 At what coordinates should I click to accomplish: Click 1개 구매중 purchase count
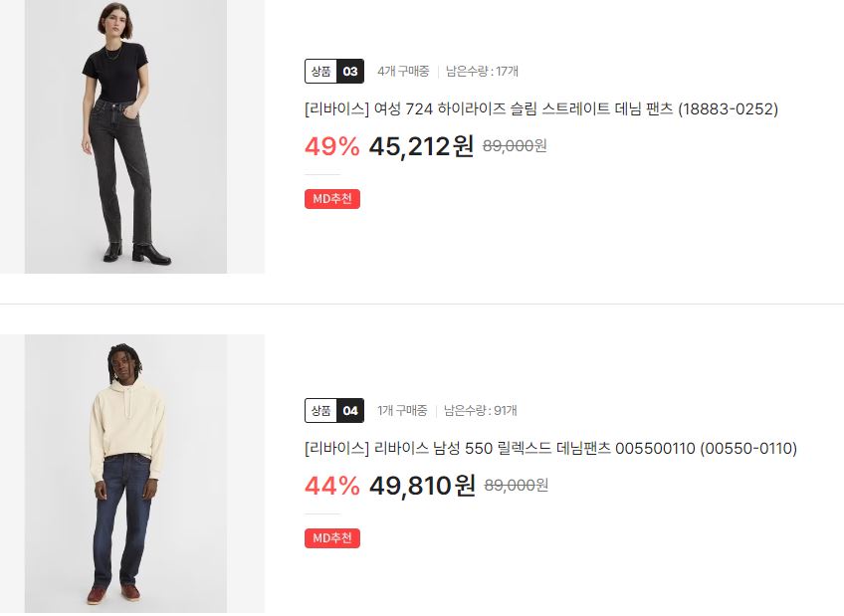pyautogui.click(x=402, y=410)
